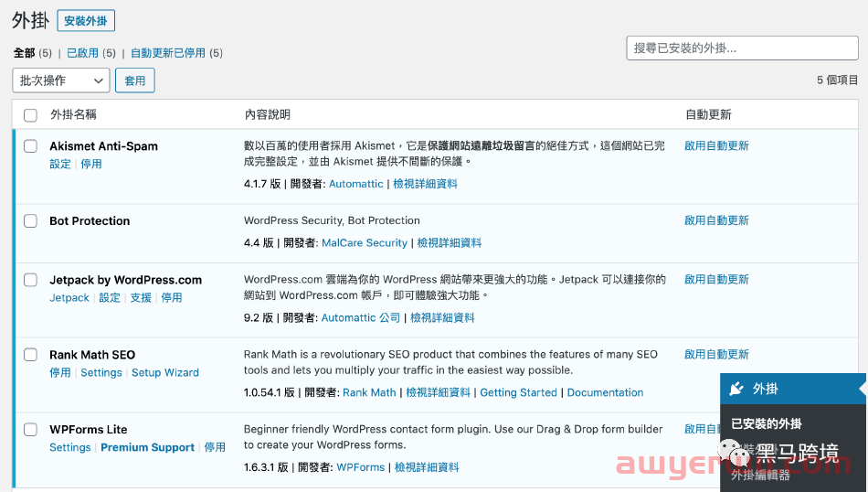
Task: Click the 套用 apply button
Action: coord(135,80)
